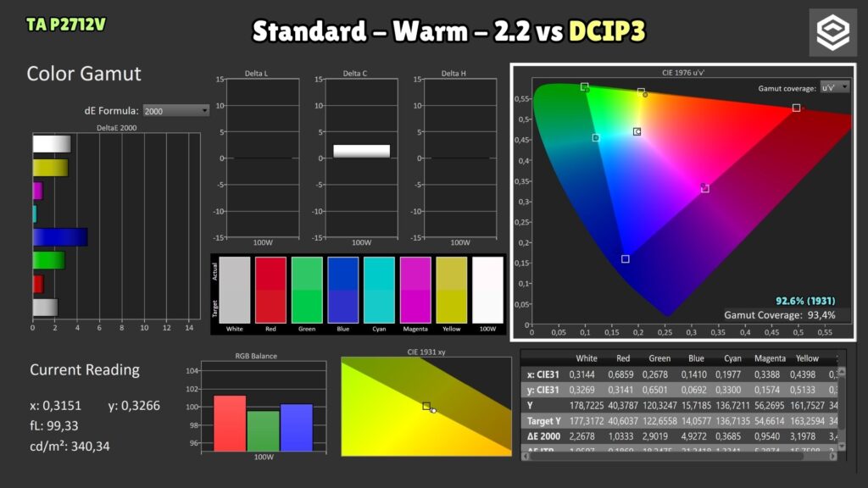Select the Cyan color swatch
868x488 pixels.
pos(379,290)
